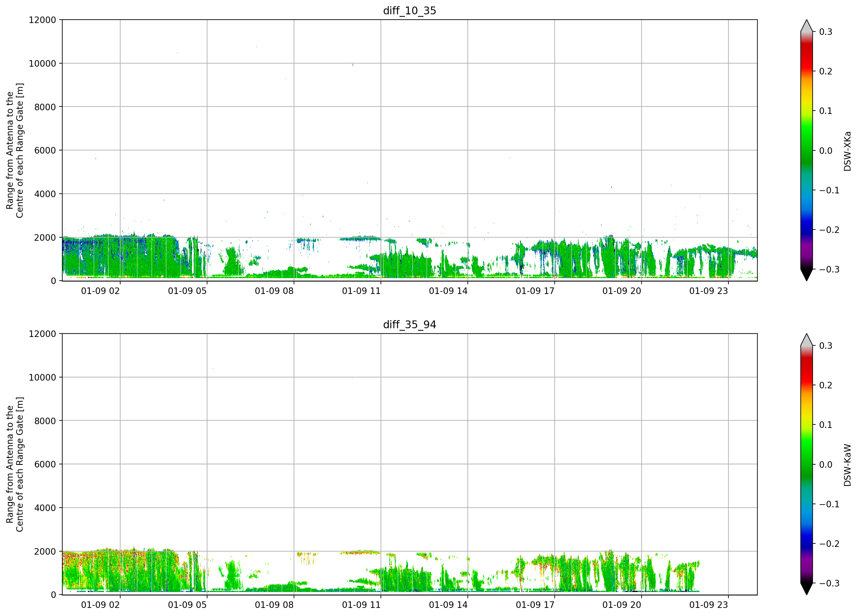
Task: Click the −0.1 tick on the DSW-KaW colorbar
Action: tap(829, 505)
